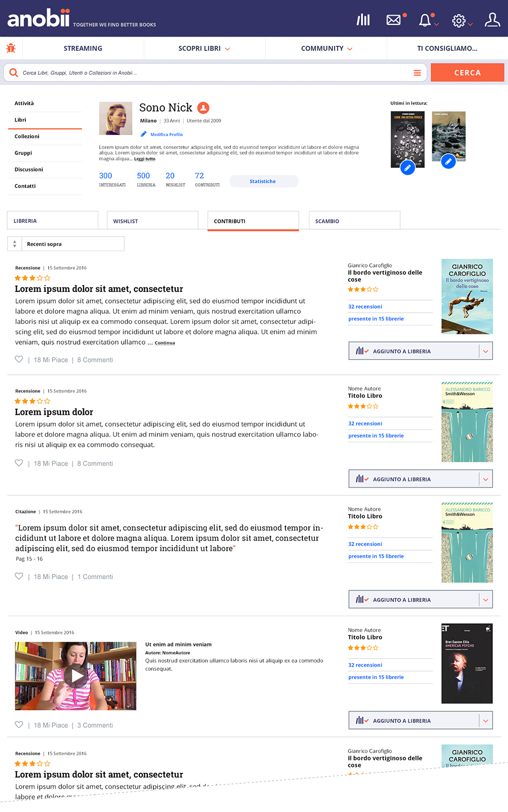The image size is (508, 812).
Task: Switch to the Wishlist tab
Action: coord(152,221)
